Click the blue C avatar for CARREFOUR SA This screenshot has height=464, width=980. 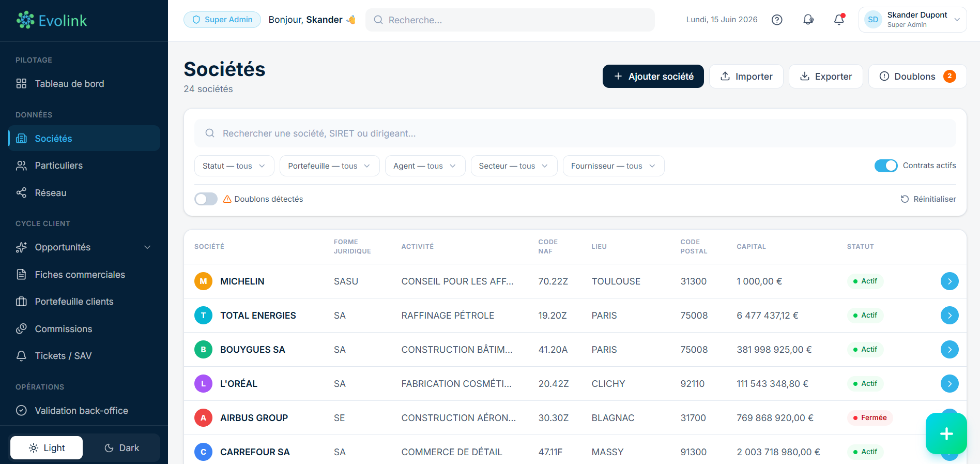coord(203,452)
